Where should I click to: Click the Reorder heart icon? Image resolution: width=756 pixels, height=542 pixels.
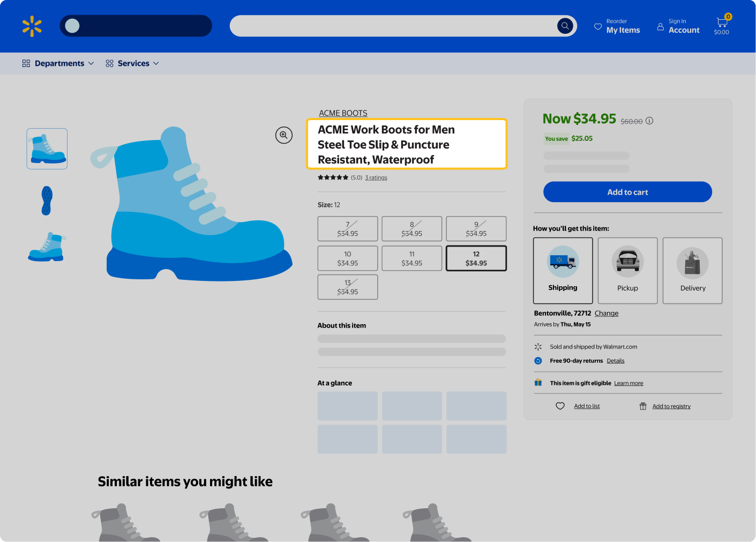point(598,26)
